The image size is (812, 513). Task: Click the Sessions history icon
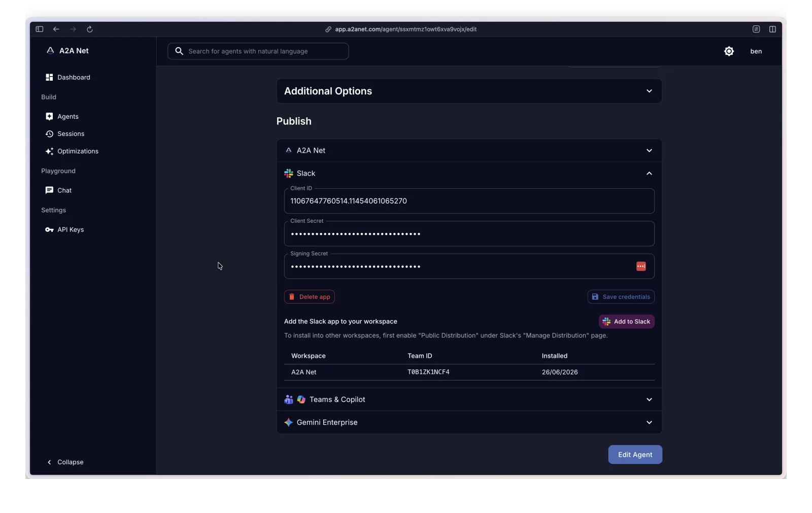49,134
